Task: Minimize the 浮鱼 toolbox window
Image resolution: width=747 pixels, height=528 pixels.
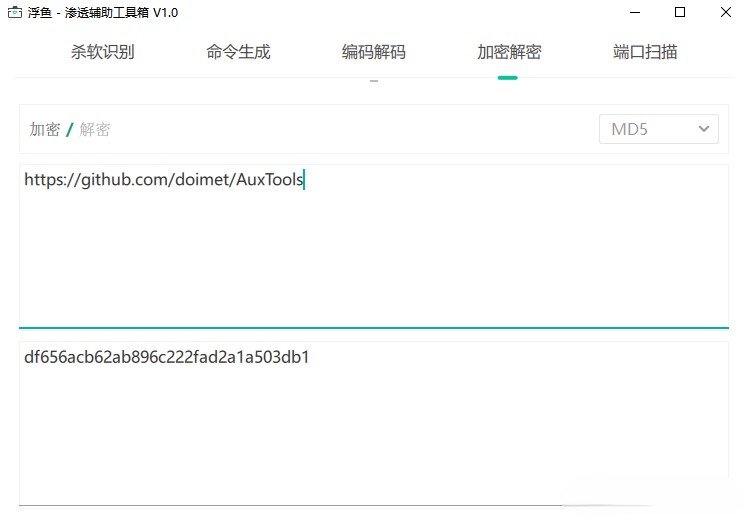Action: tap(635, 12)
